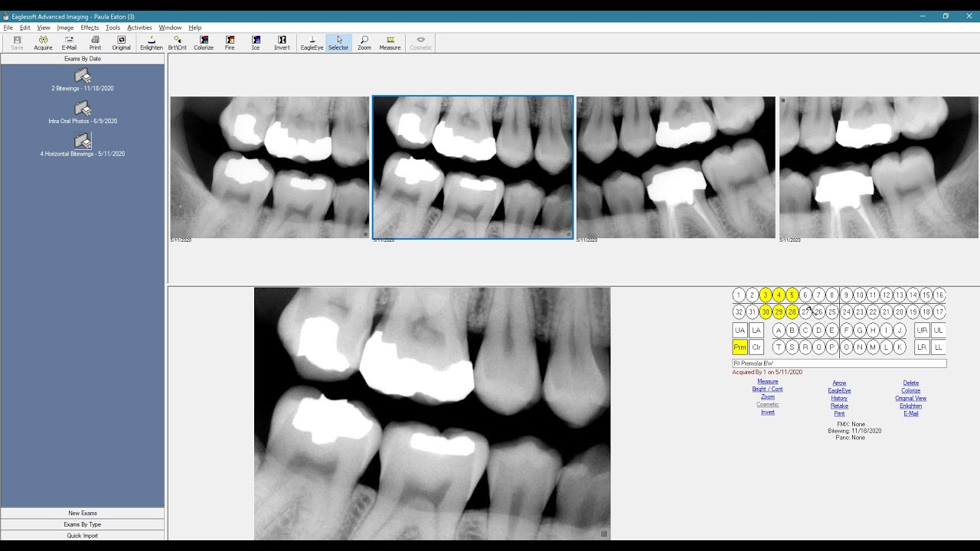The width and height of the screenshot is (980, 551).
Task: Click the Print toolbar icon
Action: [x=95, y=43]
